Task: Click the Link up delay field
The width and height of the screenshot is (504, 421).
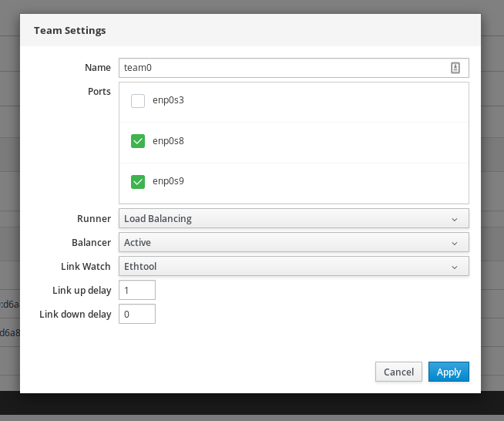Action: pos(137,290)
